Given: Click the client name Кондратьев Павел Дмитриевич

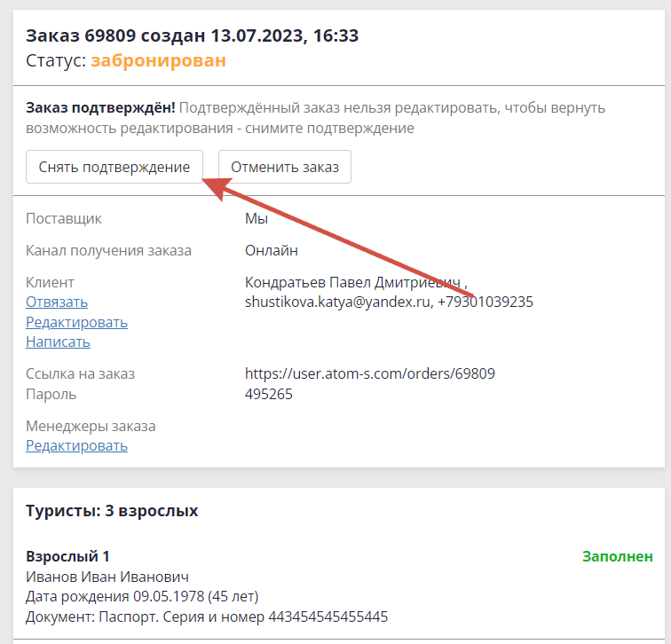Looking at the screenshot, I should point(352,282).
